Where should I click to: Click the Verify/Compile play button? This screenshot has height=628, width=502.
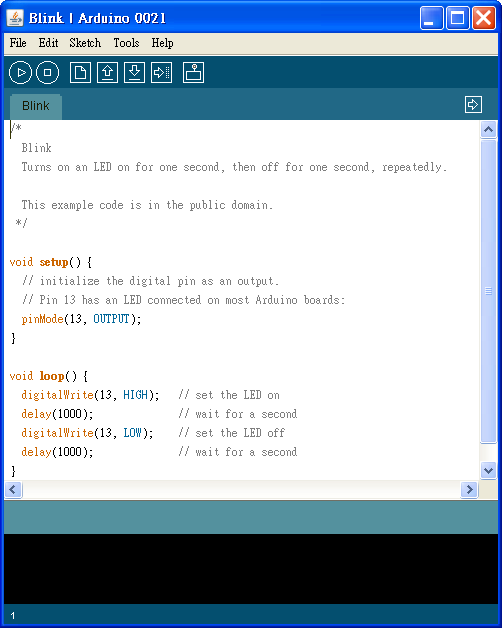click(x=20, y=72)
